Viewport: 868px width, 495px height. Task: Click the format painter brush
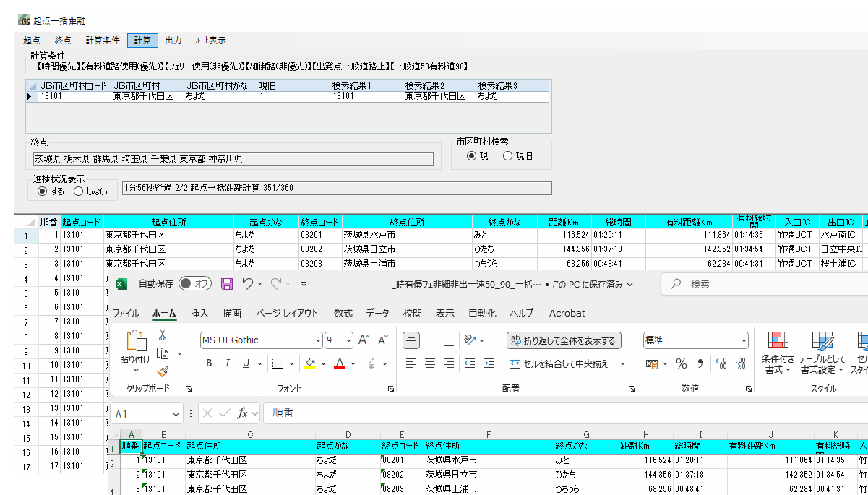163,371
